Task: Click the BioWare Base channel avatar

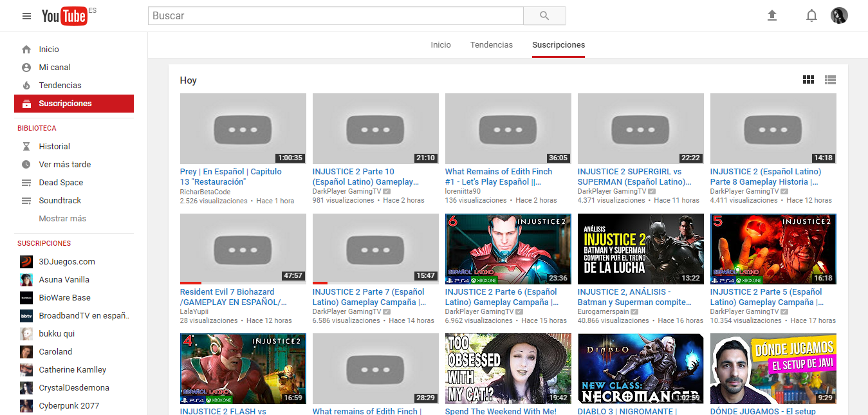Action: 26,298
